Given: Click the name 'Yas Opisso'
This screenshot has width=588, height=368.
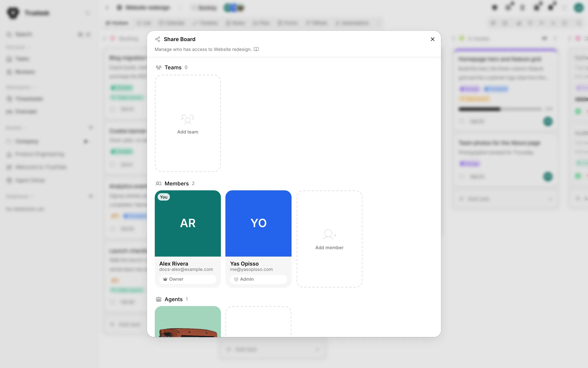Looking at the screenshot, I should click(244, 264).
